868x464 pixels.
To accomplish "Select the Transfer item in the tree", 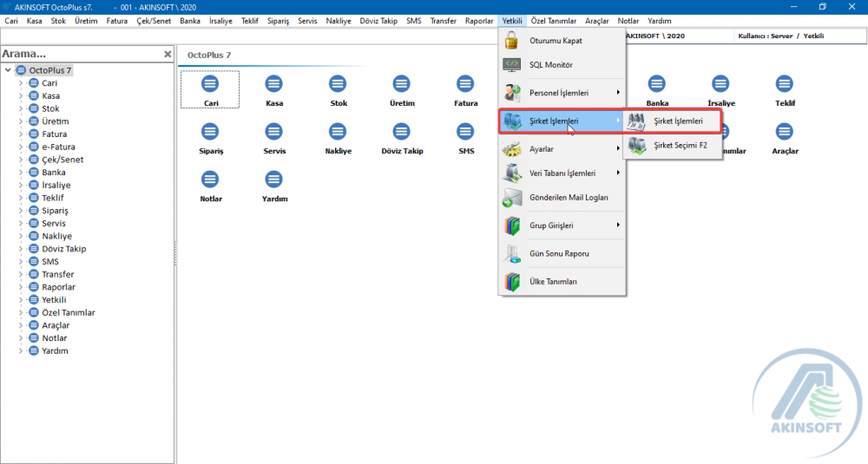I will coord(58,274).
